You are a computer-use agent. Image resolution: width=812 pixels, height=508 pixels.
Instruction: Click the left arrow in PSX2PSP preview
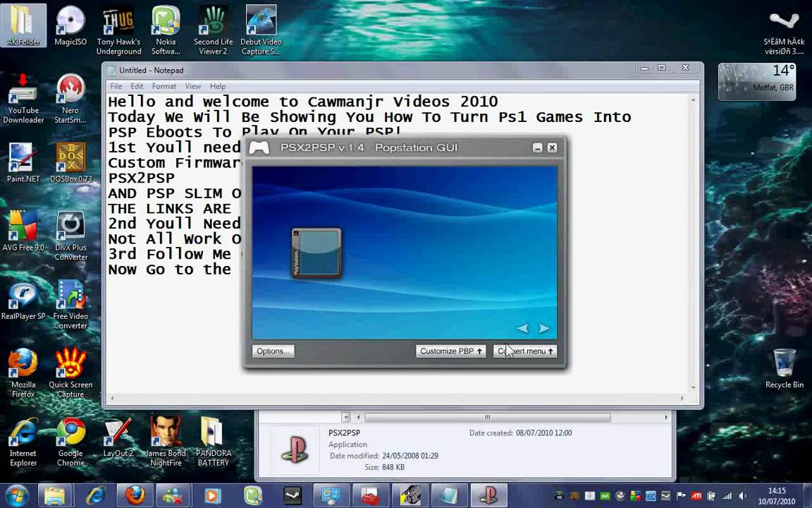tap(523, 328)
